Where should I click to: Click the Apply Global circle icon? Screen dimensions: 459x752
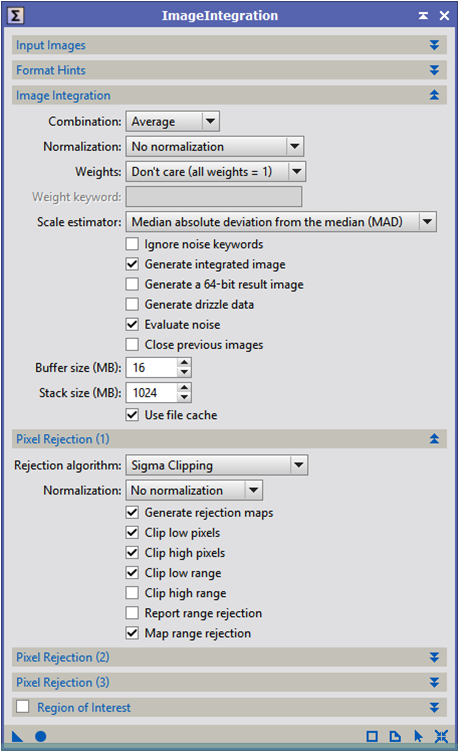point(41,736)
